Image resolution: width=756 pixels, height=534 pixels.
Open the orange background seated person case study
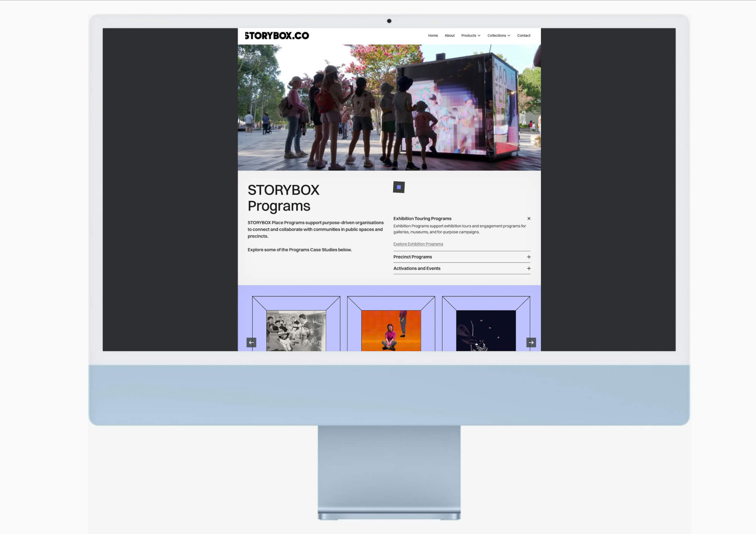tap(391, 330)
